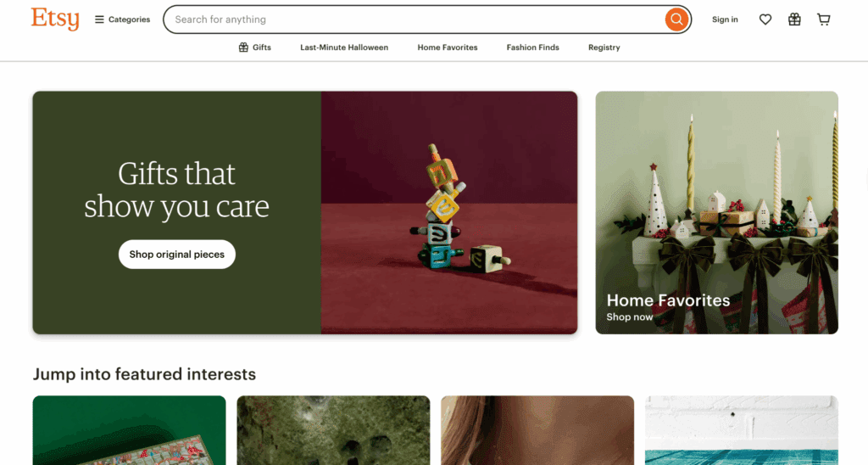Click Sign in
Viewport: 868px width, 465px height.
(x=725, y=20)
